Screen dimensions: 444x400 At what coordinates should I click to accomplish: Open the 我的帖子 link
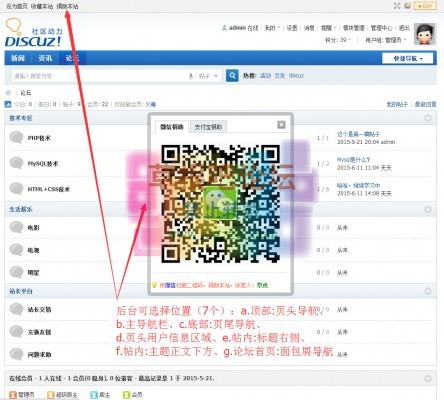coord(397,104)
